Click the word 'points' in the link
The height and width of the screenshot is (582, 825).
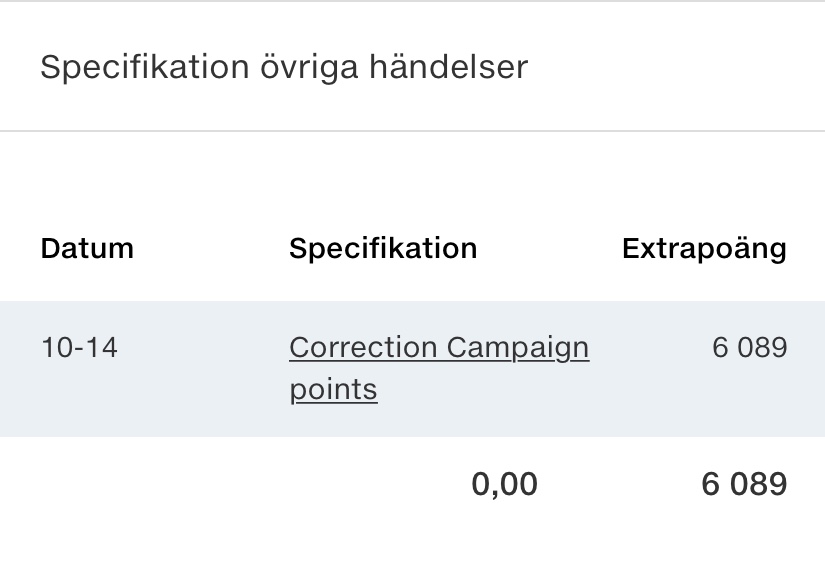[x=333, y=389]
